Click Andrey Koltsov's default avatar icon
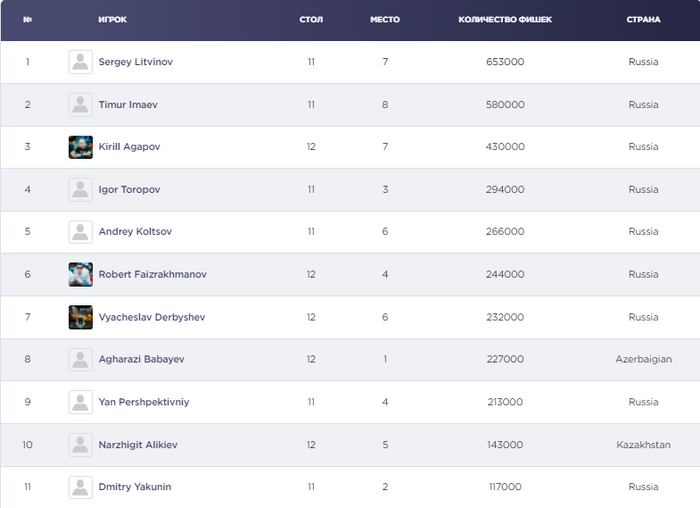Image resolution: width=700 pixels, height=508 pixels. click(81, 232)
